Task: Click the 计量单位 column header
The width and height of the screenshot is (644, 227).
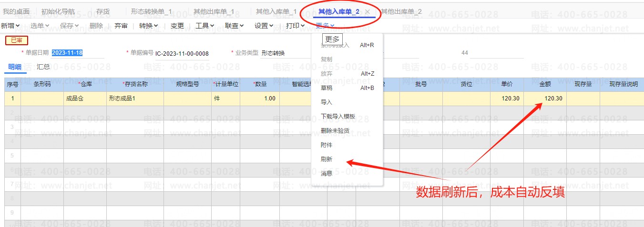Action: point(225,84)
